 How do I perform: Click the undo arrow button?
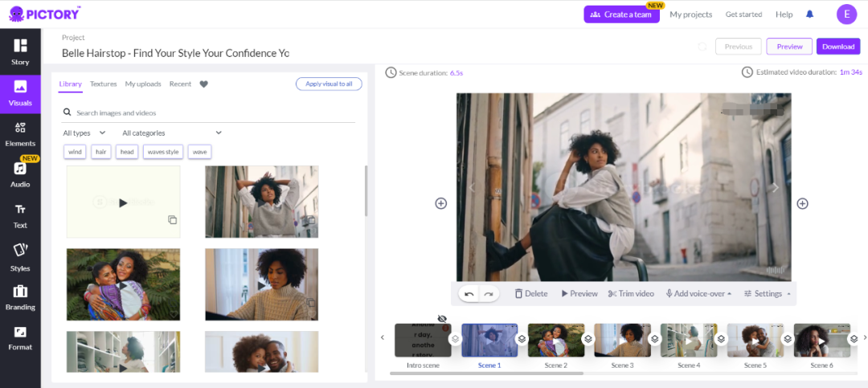[469, 294]
